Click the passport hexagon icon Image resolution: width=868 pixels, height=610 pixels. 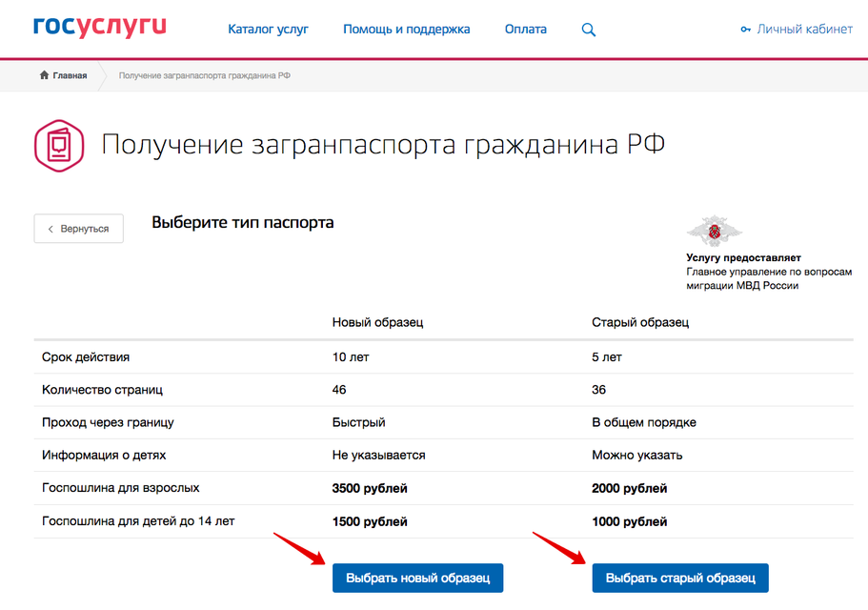coord(59,146)
